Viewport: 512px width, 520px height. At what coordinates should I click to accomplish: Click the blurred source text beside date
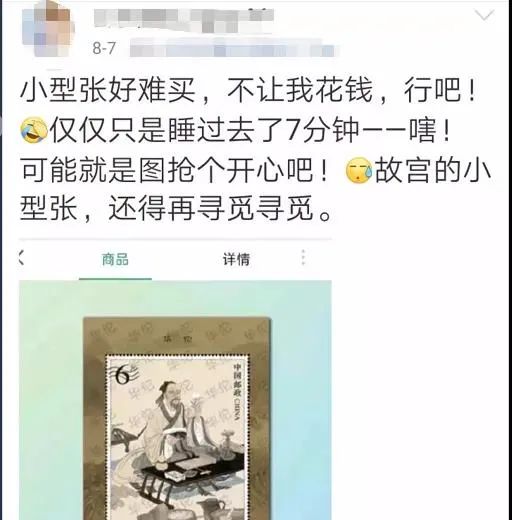232,48
